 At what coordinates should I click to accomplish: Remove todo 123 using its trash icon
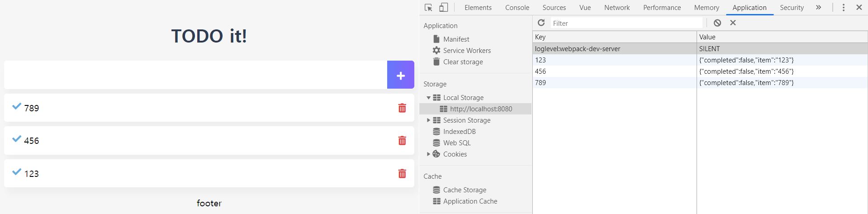click(402, 174)
